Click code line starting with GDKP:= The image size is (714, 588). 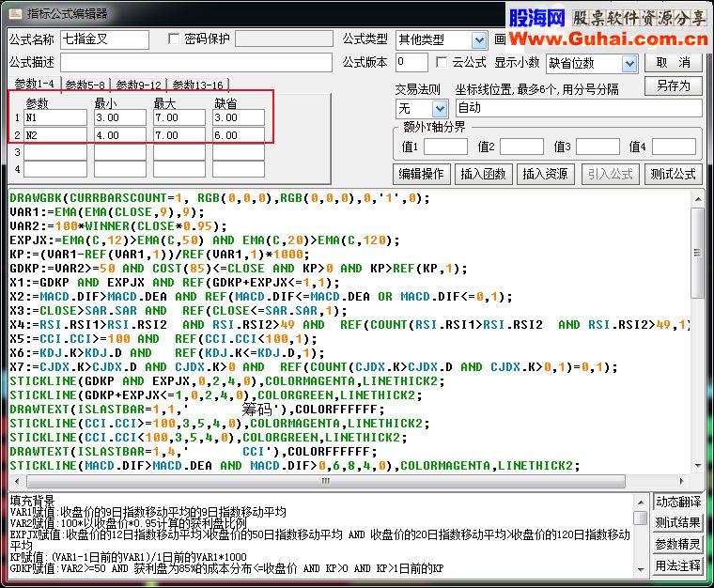point(238,269)
